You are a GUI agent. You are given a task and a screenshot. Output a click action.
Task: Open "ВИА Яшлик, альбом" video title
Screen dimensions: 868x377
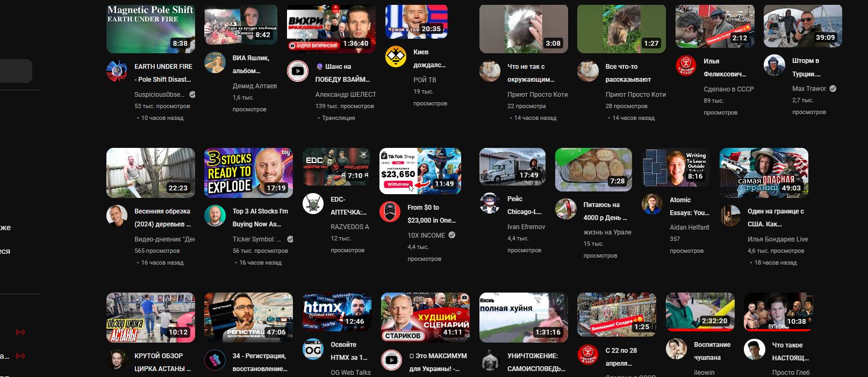[x=251, y=64]
